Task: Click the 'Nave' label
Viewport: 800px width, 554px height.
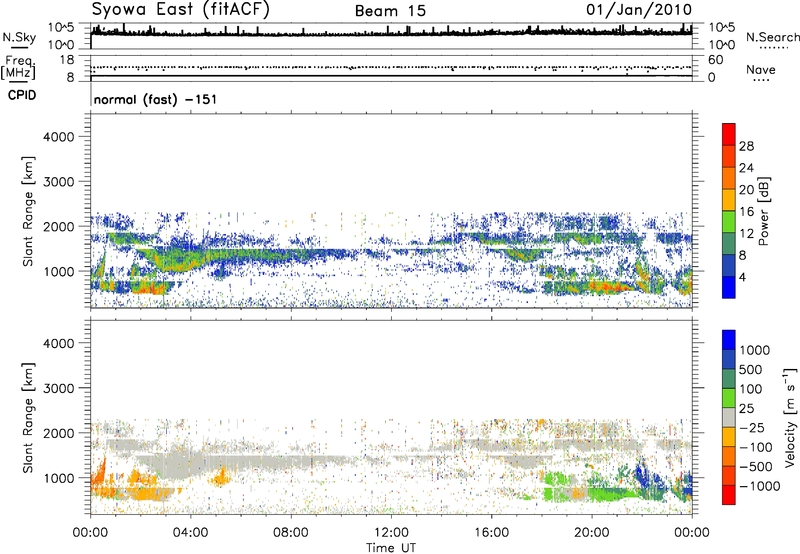Action: pos(761,69)
